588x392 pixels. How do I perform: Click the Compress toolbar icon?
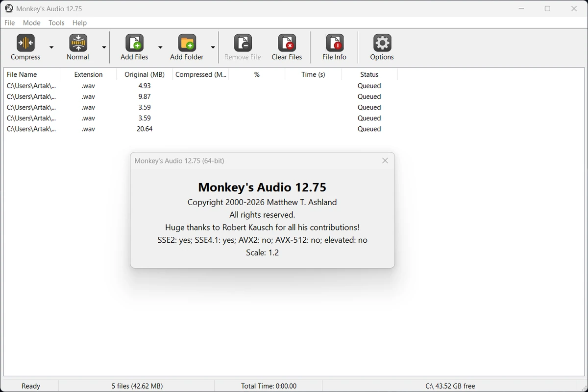(25, 43)
